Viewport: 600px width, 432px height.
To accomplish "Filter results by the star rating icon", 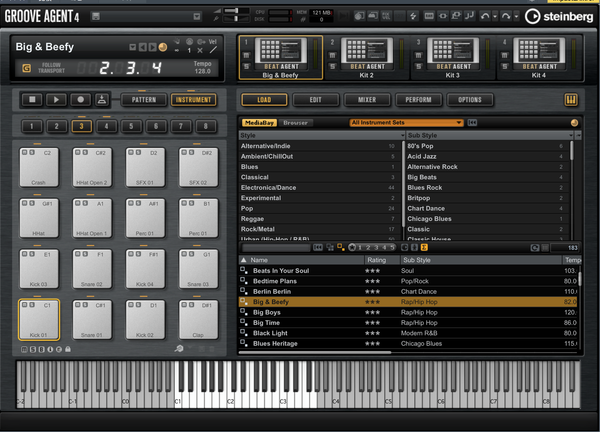I will tap(352, 248).
